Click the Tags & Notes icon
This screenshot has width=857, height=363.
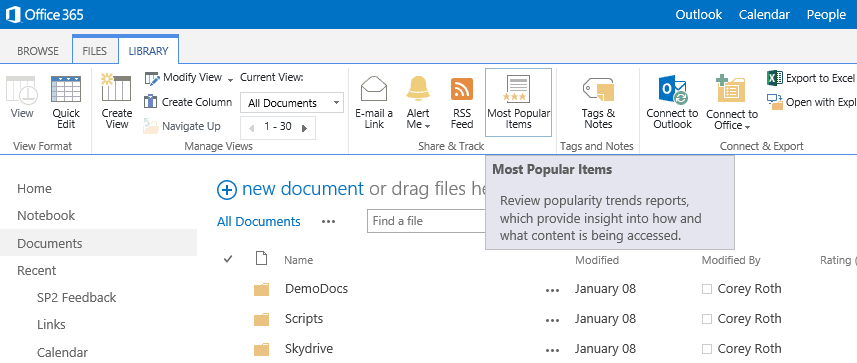coord(598,89)
